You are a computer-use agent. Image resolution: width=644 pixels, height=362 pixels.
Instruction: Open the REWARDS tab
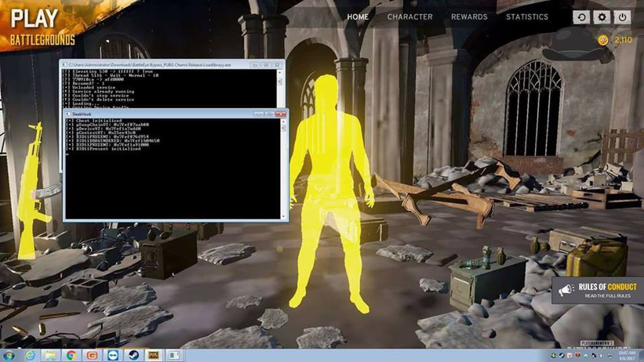pos(469,17)
